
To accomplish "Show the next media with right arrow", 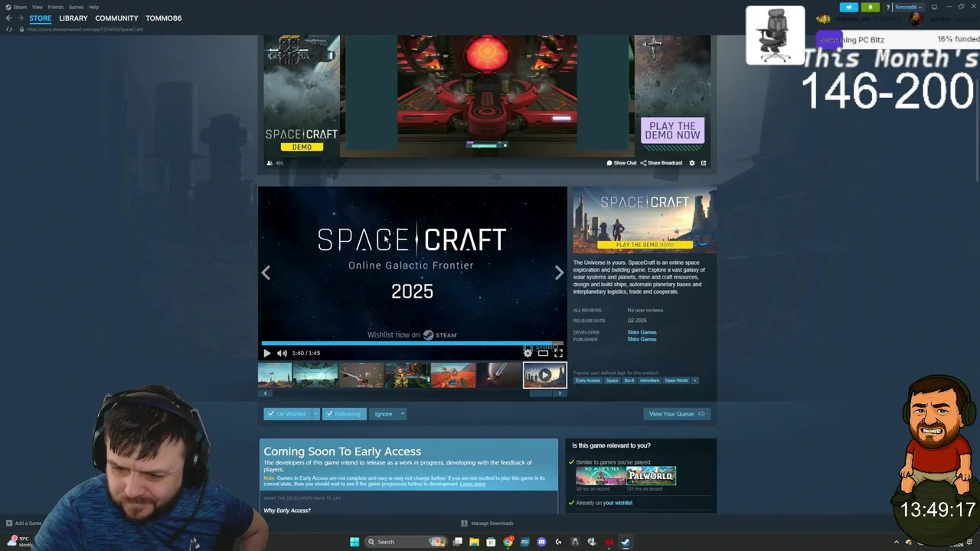I will point(559,272).
